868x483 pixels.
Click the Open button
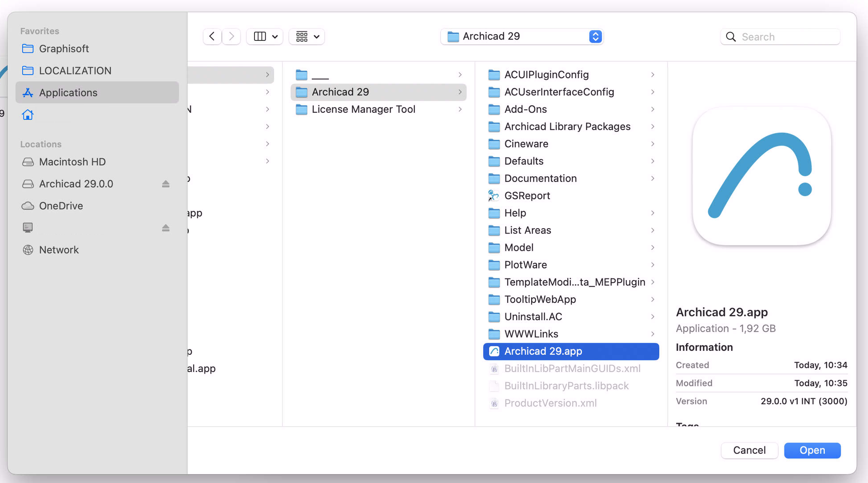pos(812,450)
